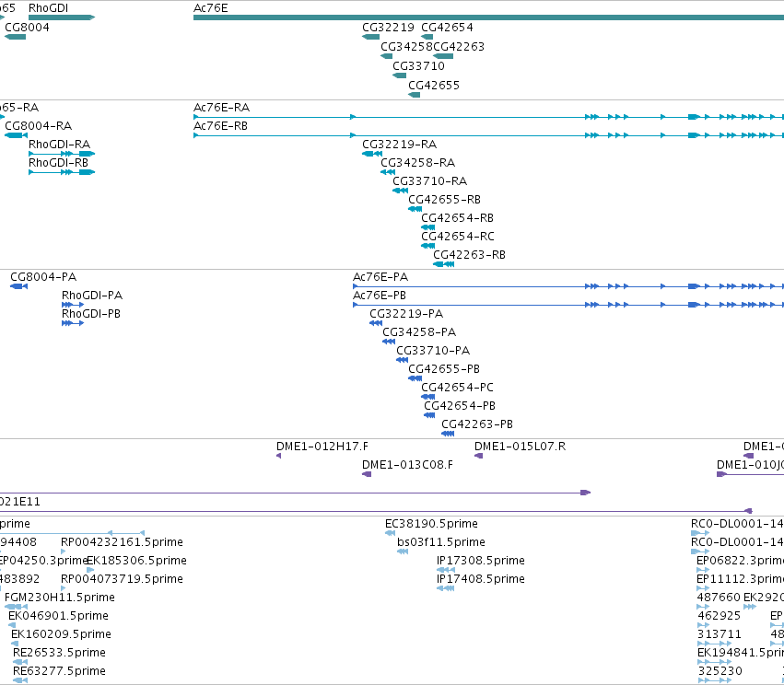The width and height of the screenshot is (784, 685).
Task: Select the EC38190.5prime EST label
Action: [x=431, y=524]
